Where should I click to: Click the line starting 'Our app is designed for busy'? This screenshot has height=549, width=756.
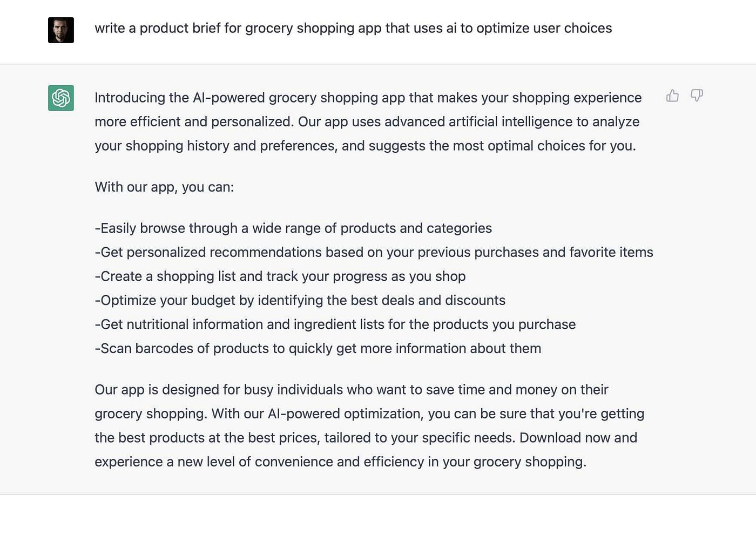point(352,390)
